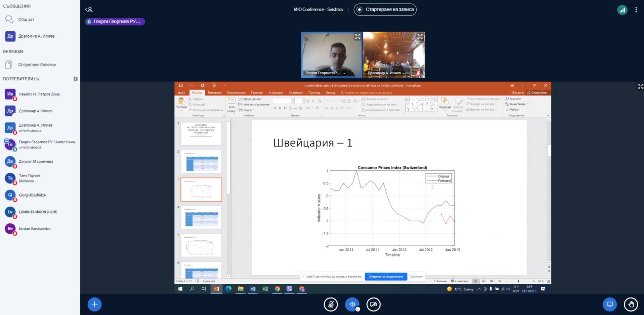
Task: Open Общ чат public chat
Action: pyautogui.click(x=26, y=20)
